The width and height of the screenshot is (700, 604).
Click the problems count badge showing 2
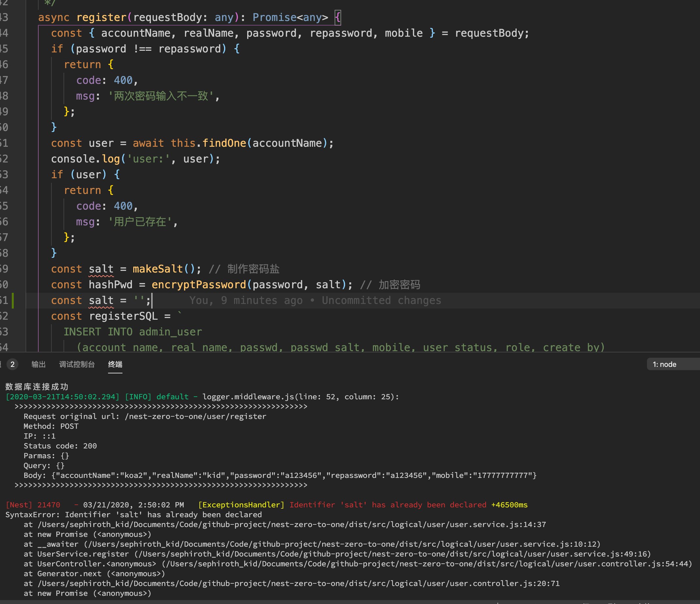coord(12,364)
